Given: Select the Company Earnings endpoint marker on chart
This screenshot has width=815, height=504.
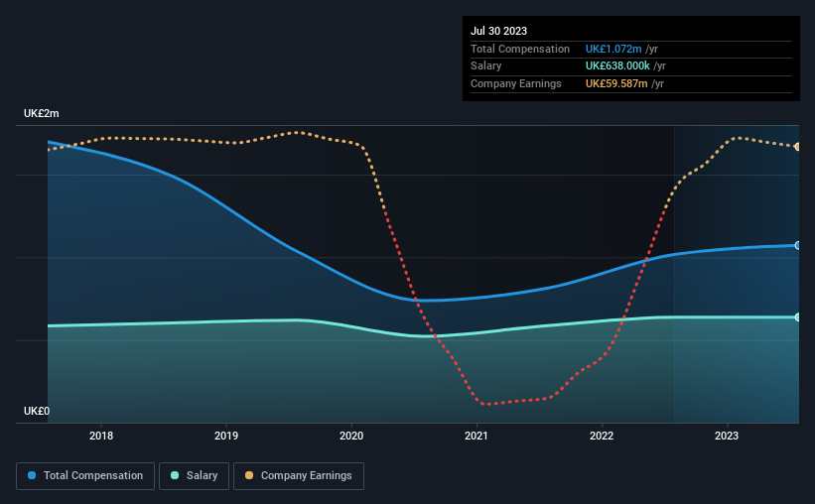Looking at the screenshot, I should tap(798, 147).
